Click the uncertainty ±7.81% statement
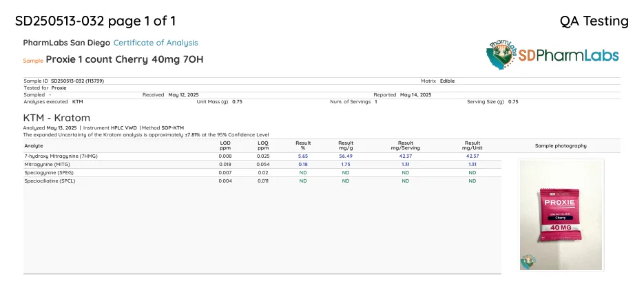Viewport: 644px width, 286px height. [146, 134]
